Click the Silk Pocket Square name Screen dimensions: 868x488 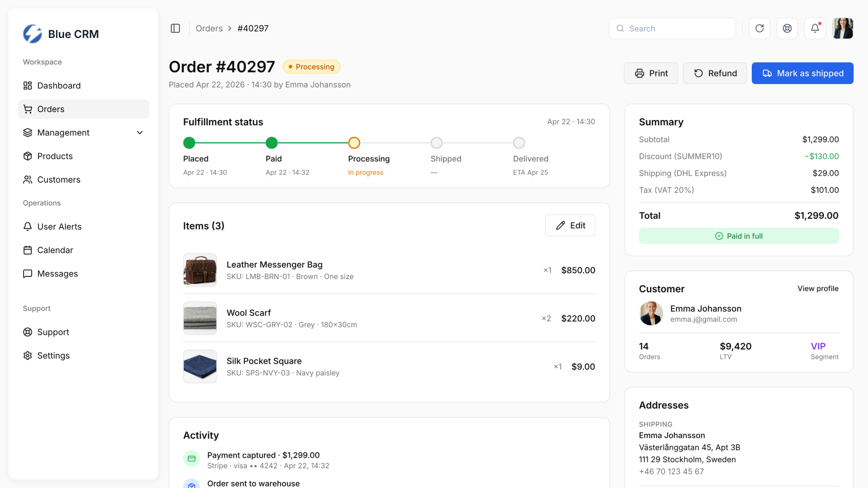[x=264, y=361]
